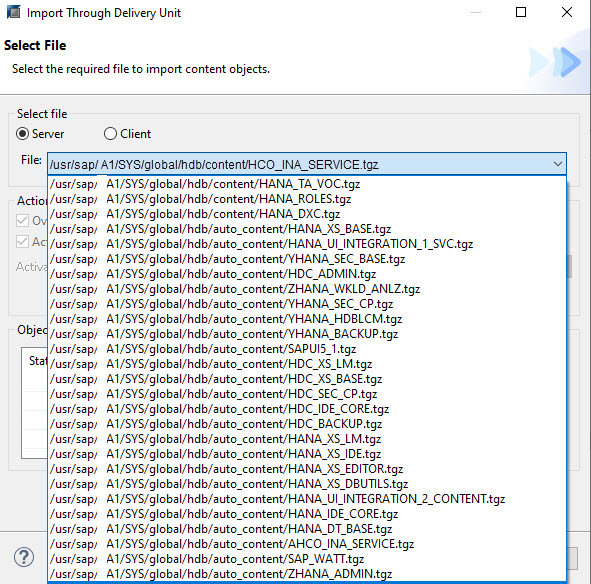591x584 pixels.
Task: Select YHANA_SEC_BASE.tgz file entry
Action: point(307,259)
